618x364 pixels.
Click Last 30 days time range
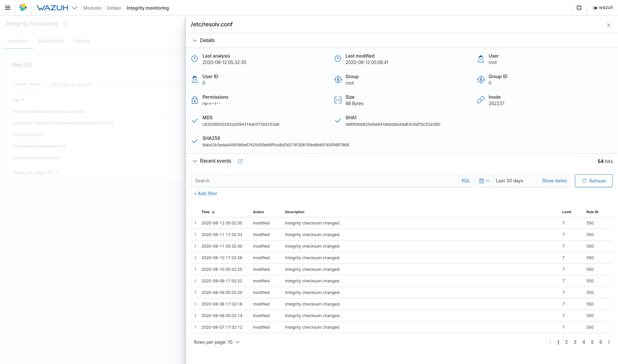510,181
